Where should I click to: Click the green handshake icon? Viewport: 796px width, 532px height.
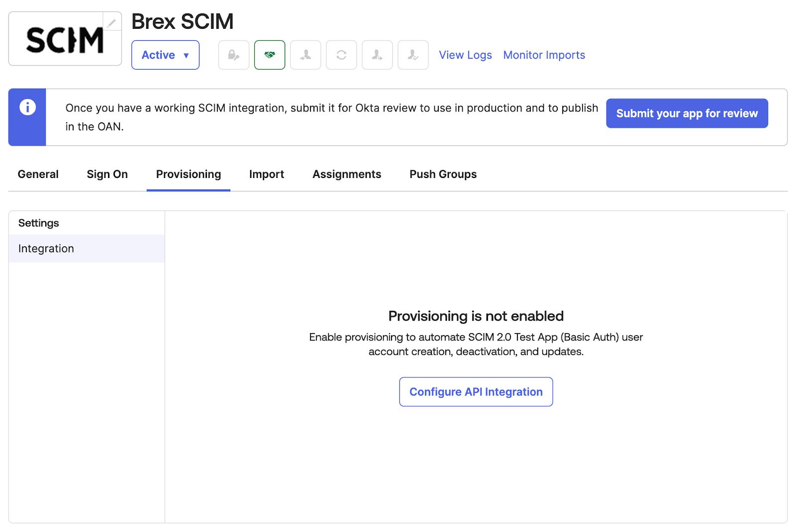pyautogui.click(x=270, y=55)
